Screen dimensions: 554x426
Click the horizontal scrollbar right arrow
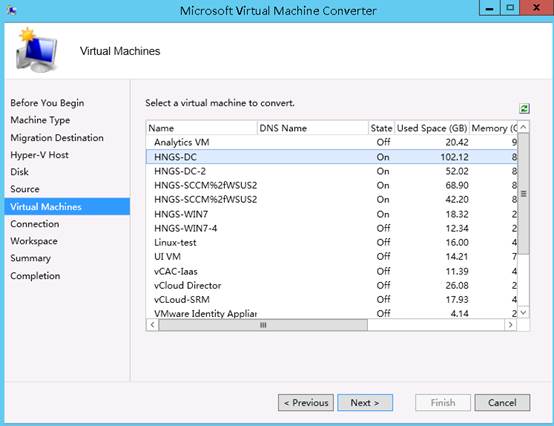pos(511,325)
